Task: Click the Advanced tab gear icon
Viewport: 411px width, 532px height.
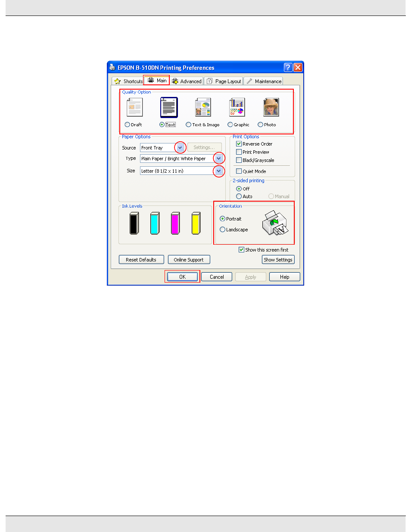Action: click(x=175, y=81)
